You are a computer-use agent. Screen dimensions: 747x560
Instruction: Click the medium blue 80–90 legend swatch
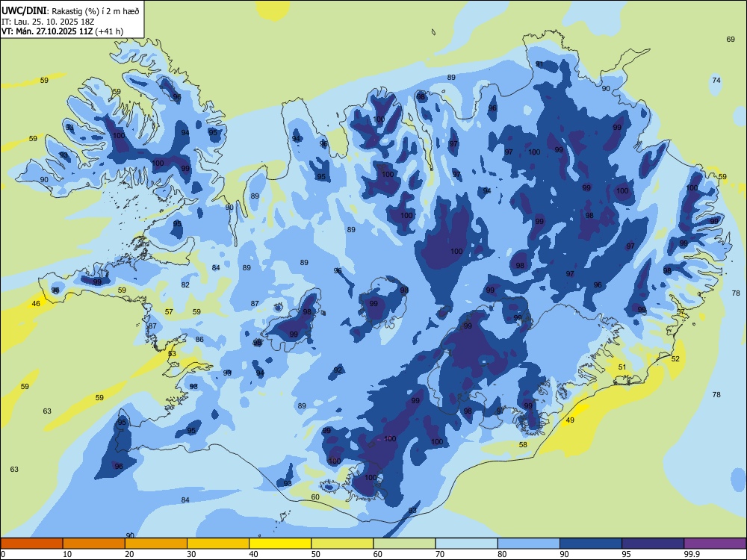[529, 544]
